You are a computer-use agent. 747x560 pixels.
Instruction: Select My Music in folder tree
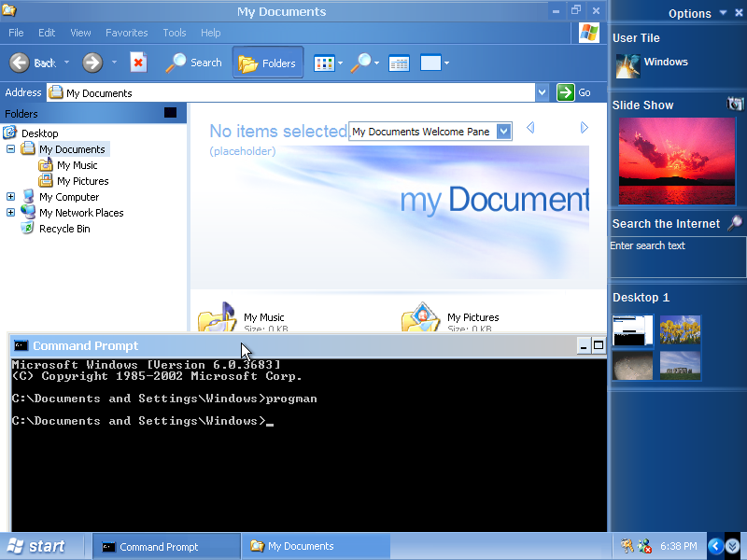click(x=77, y=165)
